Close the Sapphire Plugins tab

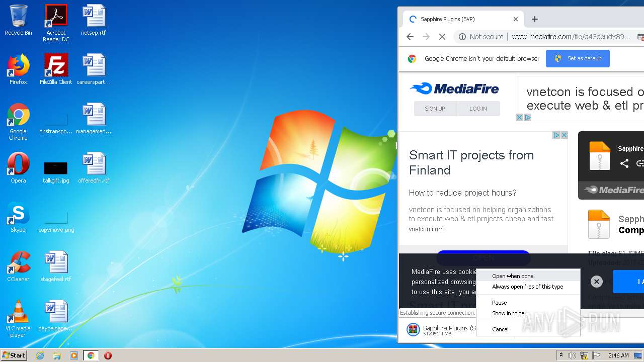516,19
